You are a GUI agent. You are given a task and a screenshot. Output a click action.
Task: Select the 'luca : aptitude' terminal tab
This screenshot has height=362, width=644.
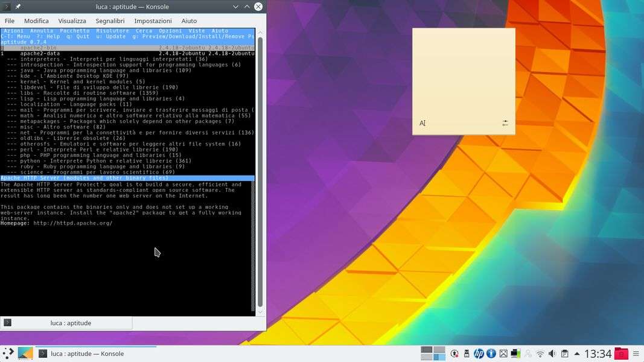click(66, 323)
